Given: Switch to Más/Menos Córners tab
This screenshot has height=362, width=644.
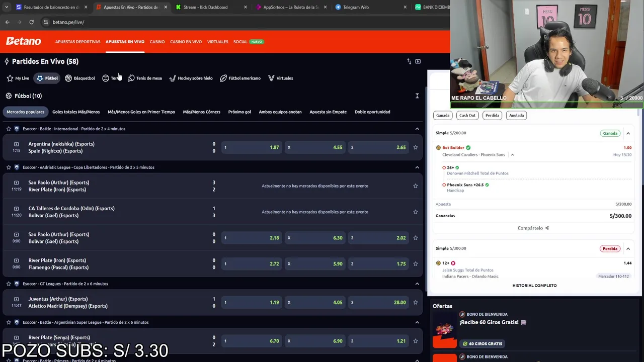Looking at the screenshot, I should [202, 112].
